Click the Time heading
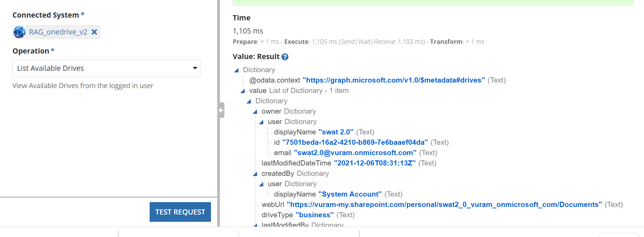644x237 pixels. click(242, 18)
